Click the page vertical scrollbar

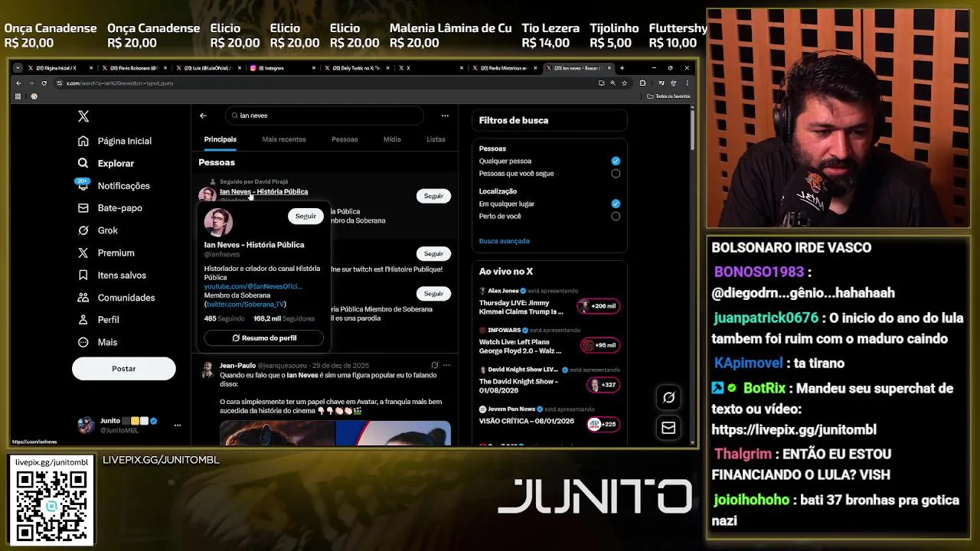click(692, 130)
